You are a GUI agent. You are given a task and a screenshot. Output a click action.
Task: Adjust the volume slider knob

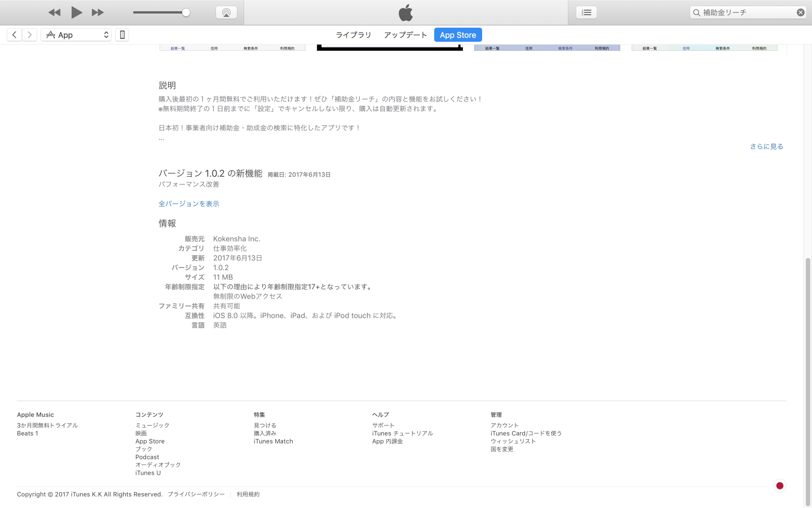click(x=186, y=12)
